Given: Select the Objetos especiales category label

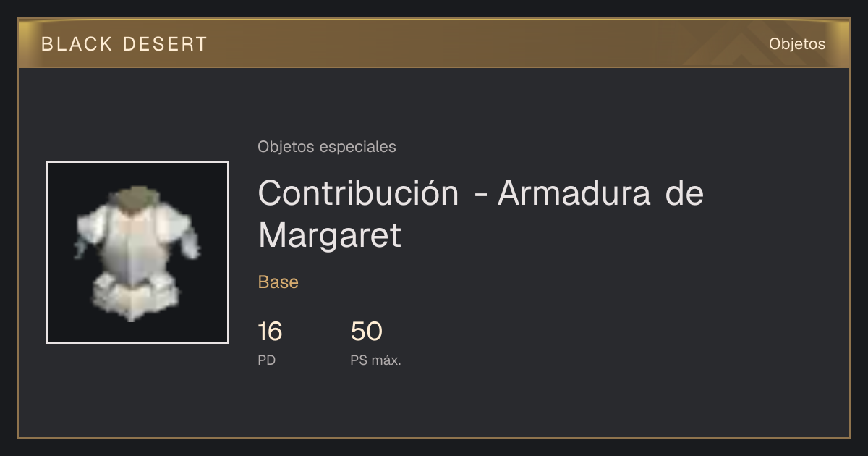Looking at the screenshot, I should pos(327,147).
